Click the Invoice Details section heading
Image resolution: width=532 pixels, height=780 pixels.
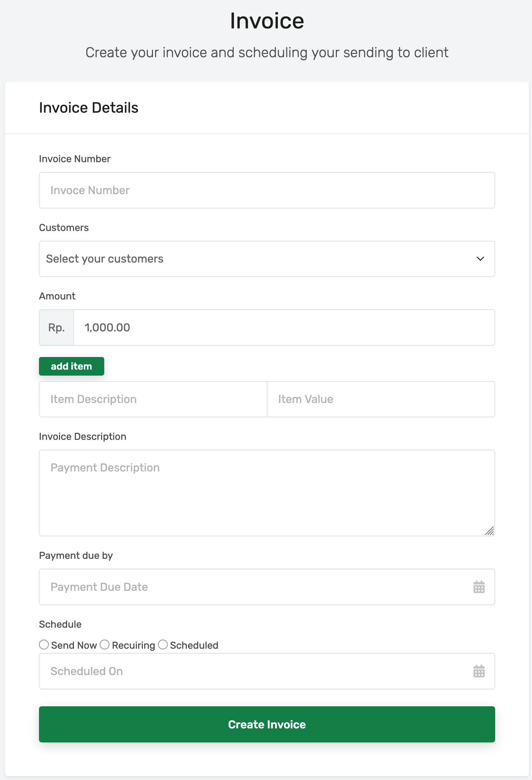coord(89,108)
